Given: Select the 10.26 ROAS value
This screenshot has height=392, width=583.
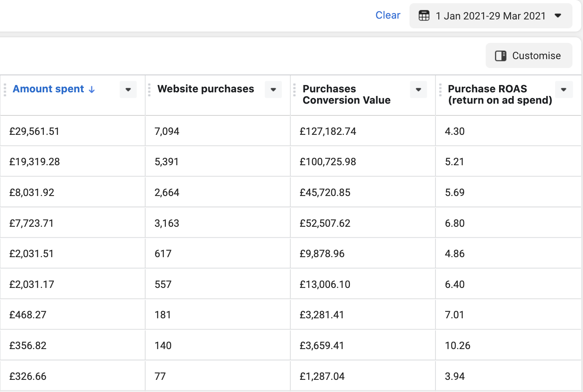Looking at the screenshot, I should click(458, 345).
